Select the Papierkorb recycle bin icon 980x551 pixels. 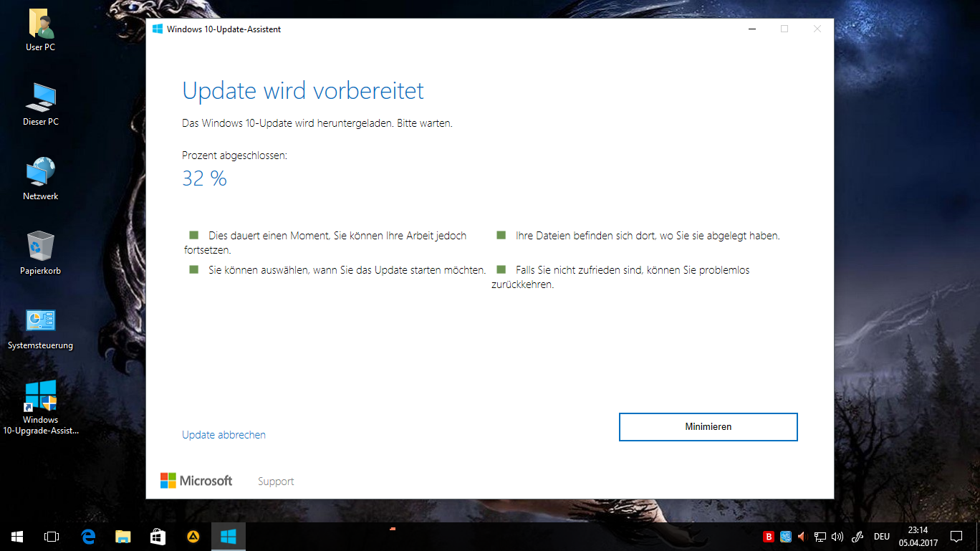click(x=40, y=254)
